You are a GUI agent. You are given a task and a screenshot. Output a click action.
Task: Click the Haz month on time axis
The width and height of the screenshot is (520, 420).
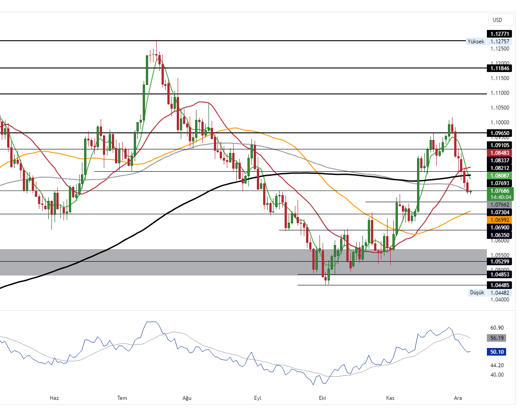click(x=54, y=398)
